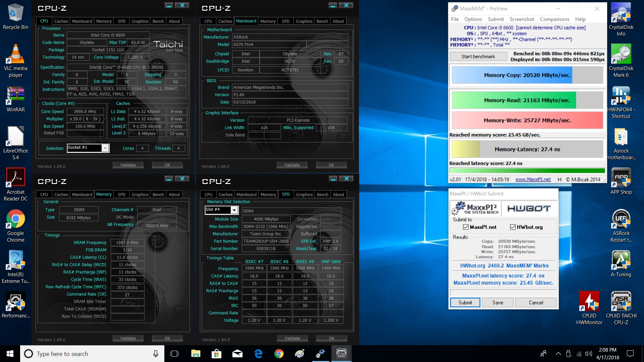Open Task View on taskbar

(x=174, y=354)
